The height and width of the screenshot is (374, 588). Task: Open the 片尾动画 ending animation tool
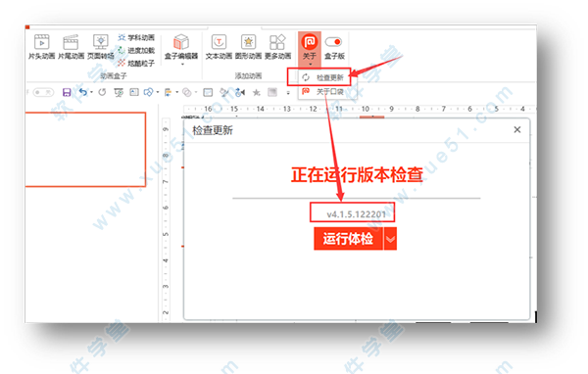tap(71, 47)
